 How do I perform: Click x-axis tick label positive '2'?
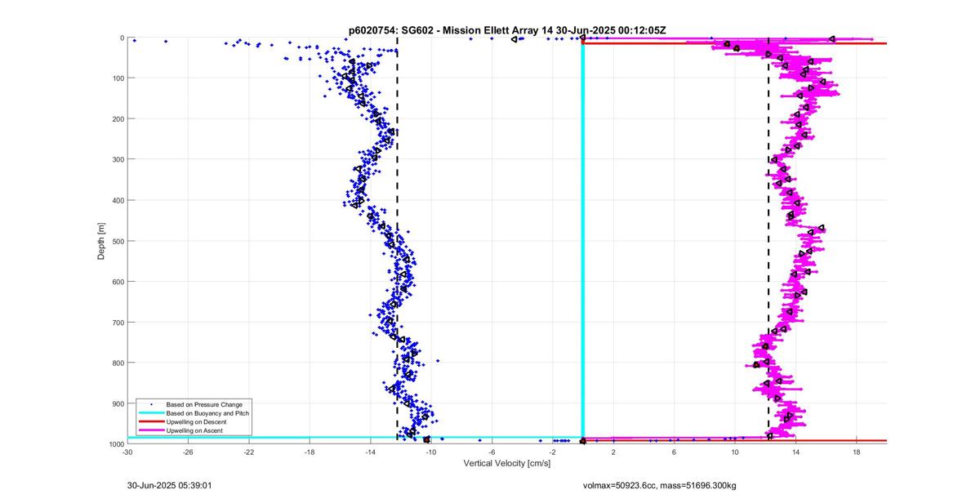pyautogui.click(x=613, y=452)
